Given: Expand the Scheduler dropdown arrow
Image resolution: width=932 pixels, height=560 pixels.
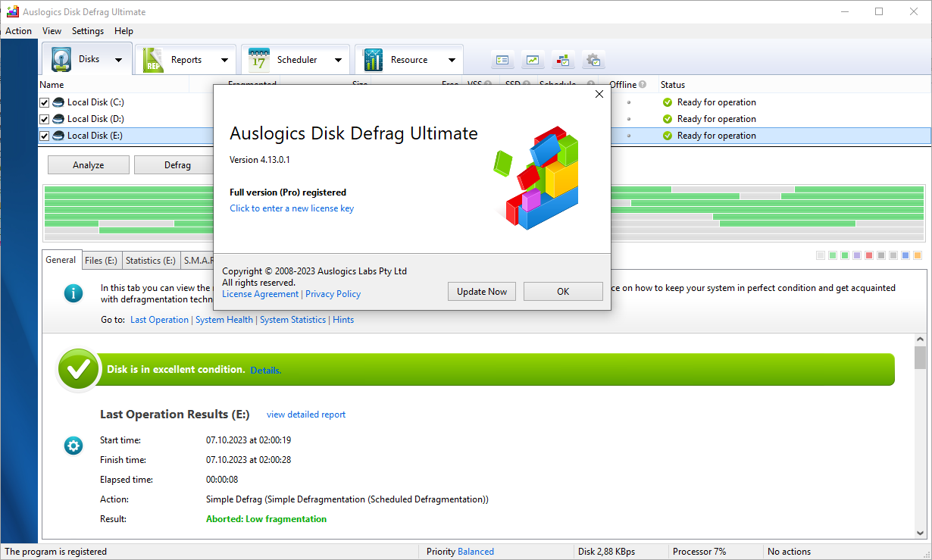Looking at the screenshot, I should 338,60.
